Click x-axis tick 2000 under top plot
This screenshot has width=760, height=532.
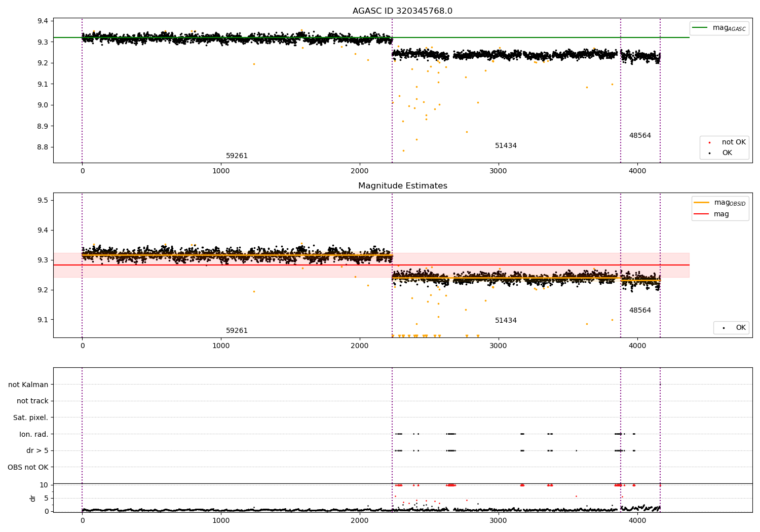coord(360,171)
